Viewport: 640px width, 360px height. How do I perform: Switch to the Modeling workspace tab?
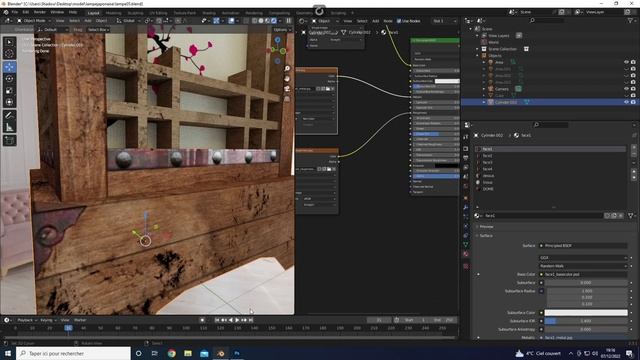point(113,13)
